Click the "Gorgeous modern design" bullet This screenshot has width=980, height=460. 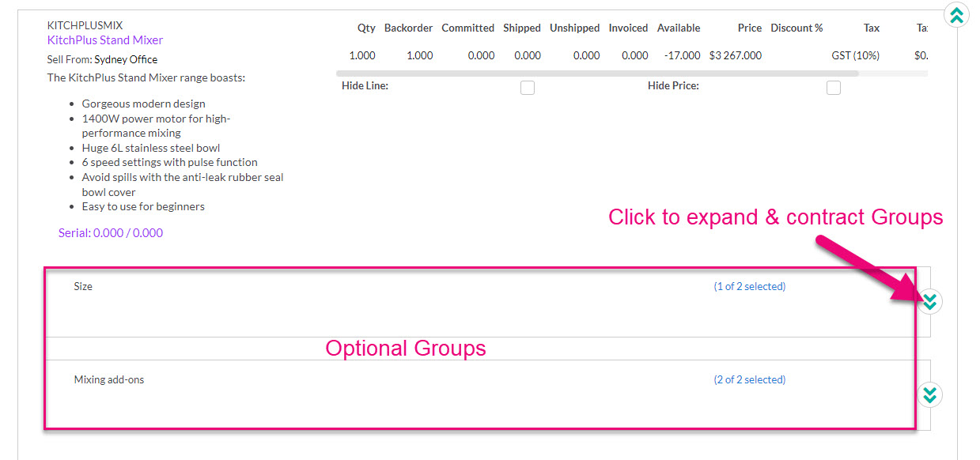coord(144,104)
